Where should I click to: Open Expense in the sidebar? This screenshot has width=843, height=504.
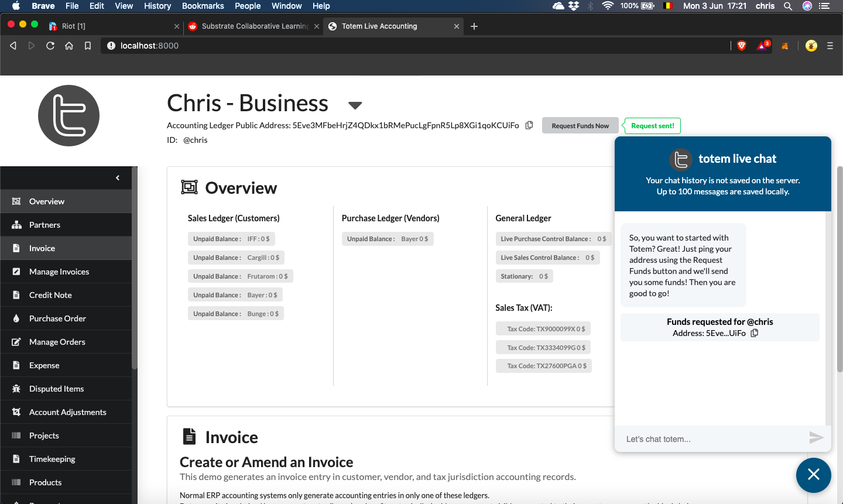tap(66, 365)
